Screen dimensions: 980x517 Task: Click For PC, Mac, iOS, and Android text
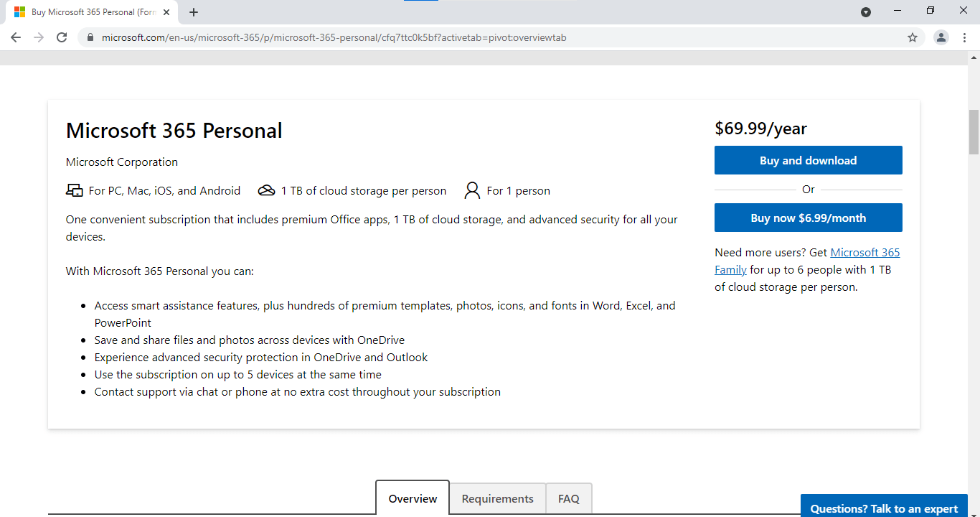coord(164,190)
